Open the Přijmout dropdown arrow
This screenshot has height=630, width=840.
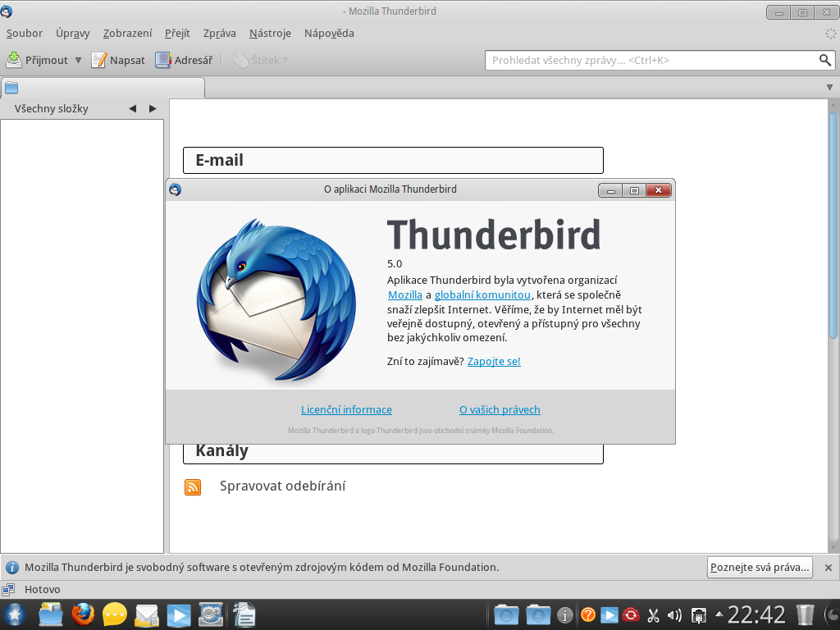(x=78, y=60)
